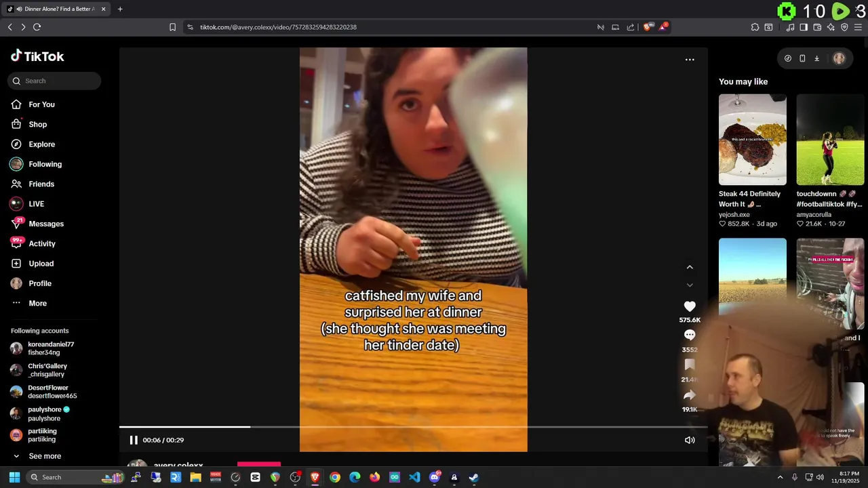The image size is (868, 488).
Task: Open Visual Studio Code from taskbar
Action: pyautogui.click(x=414, y=477)
